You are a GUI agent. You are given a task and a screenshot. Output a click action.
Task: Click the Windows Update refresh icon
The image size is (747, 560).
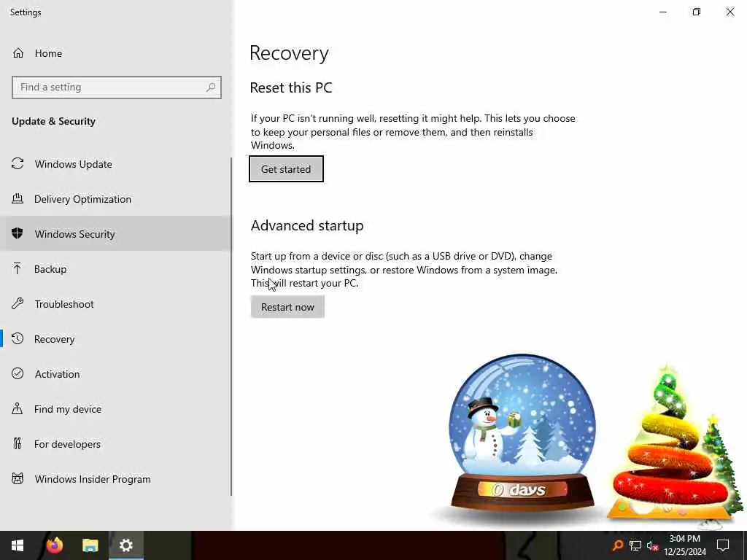tap(18, 164)
